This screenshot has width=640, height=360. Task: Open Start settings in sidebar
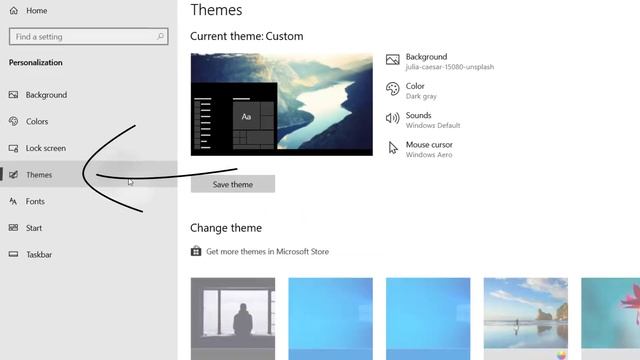pyautogui.click(x=34, y=228)
